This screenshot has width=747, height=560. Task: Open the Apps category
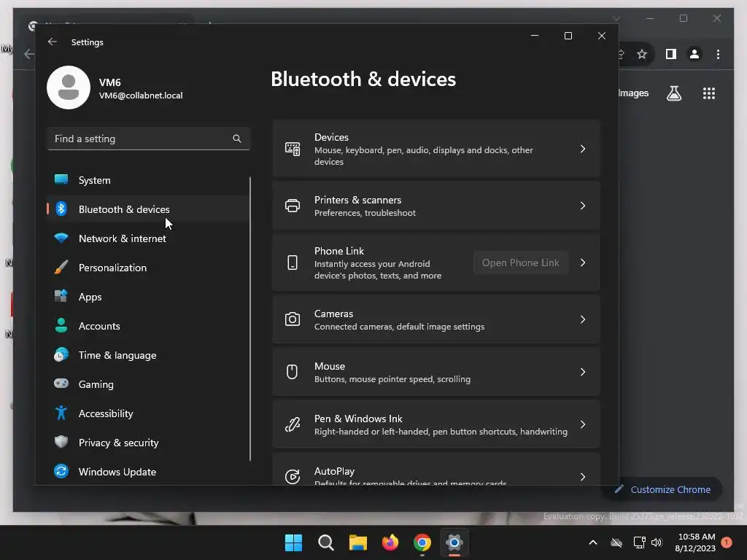[148, 297]
